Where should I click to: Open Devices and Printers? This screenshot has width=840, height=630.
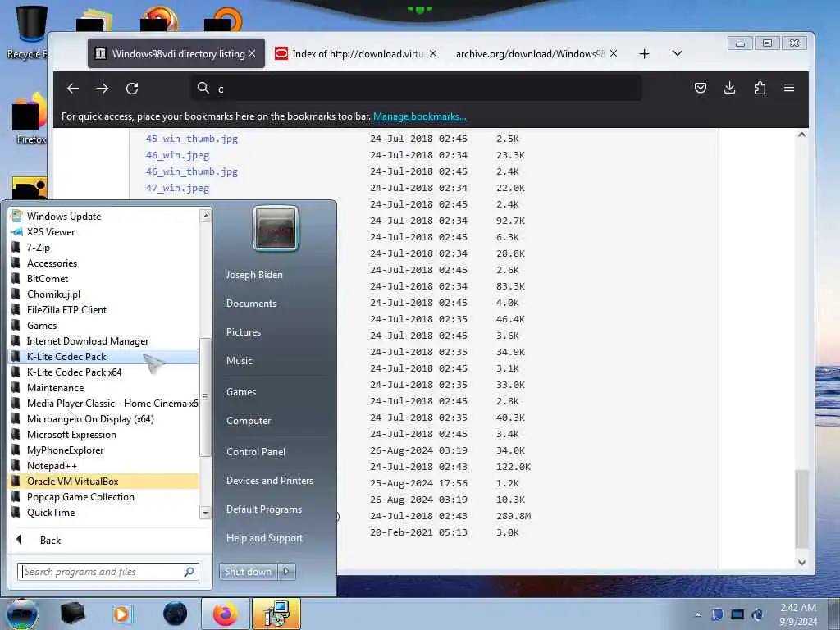269,481
